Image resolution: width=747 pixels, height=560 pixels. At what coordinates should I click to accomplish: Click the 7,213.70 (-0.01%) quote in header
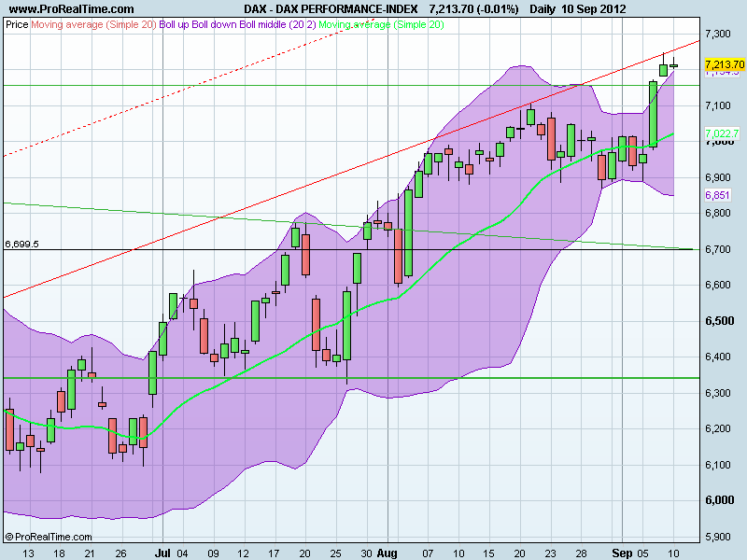[473, 8]
